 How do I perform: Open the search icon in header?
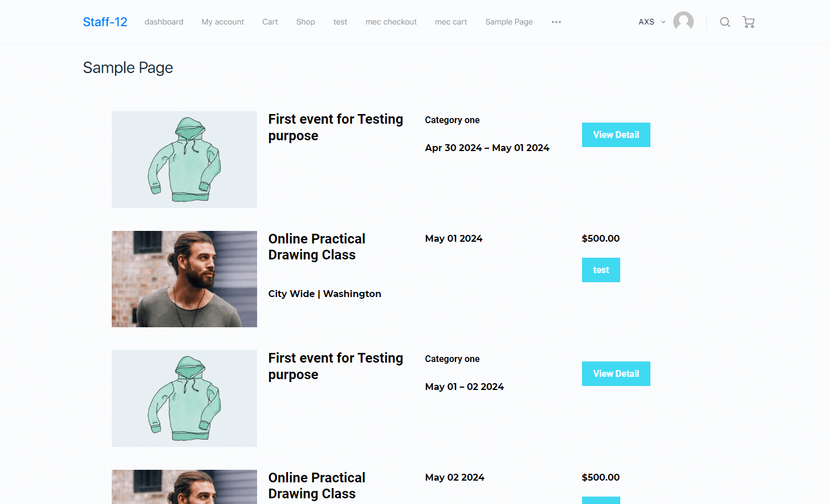[725, 22]
